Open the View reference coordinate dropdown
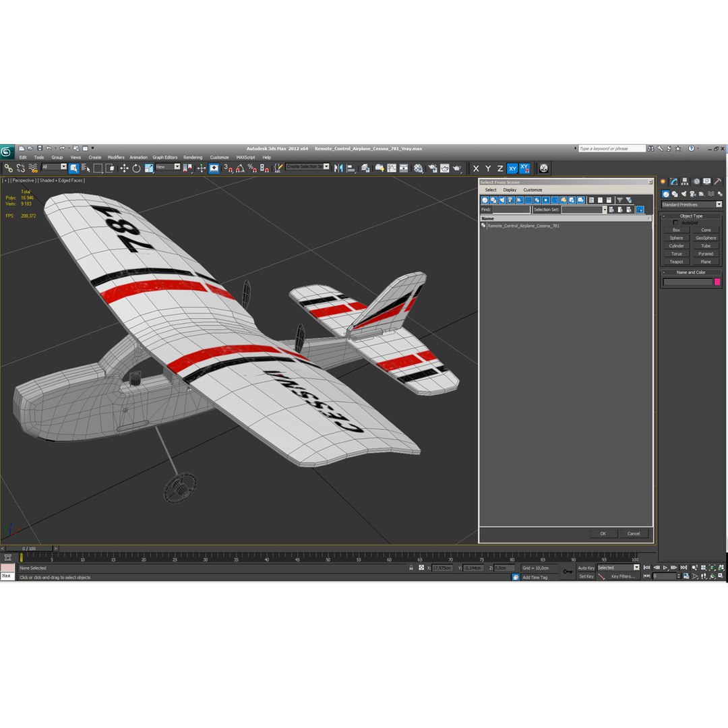 (168, 166)
